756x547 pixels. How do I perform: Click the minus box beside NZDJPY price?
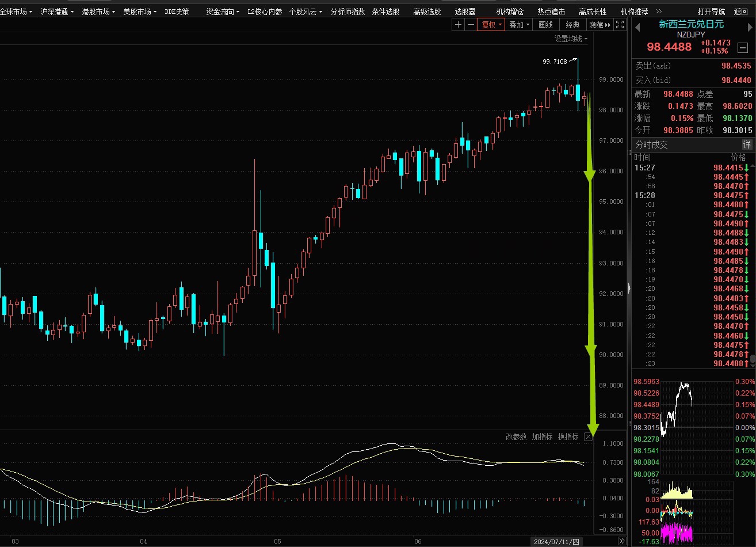743,48
